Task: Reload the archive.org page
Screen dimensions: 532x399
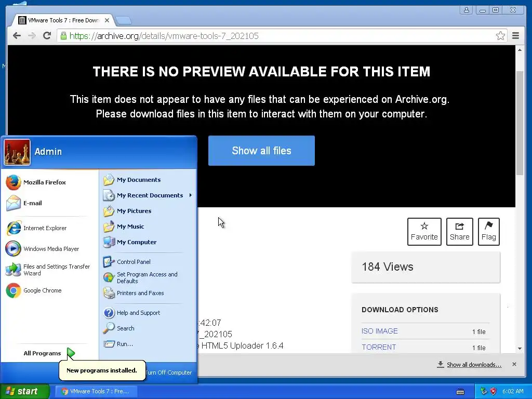Action: click(47, 36)
